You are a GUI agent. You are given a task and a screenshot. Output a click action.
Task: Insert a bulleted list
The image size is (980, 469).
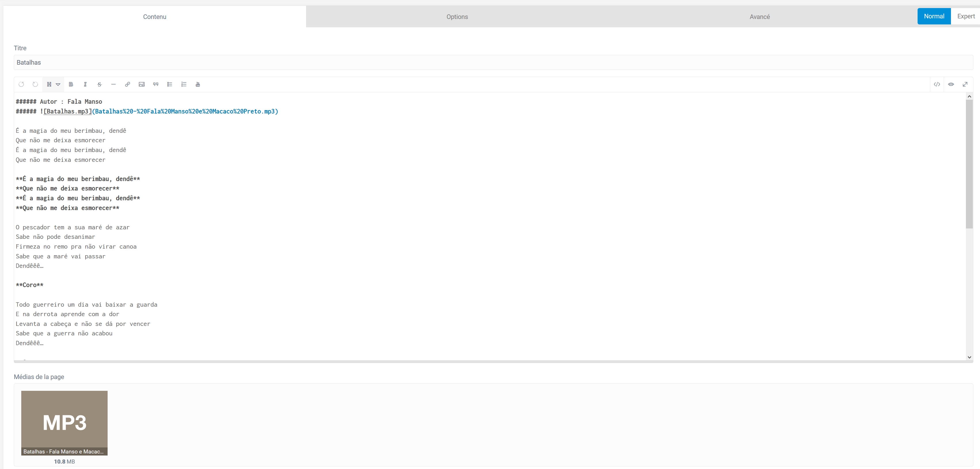tap(170, 84)
